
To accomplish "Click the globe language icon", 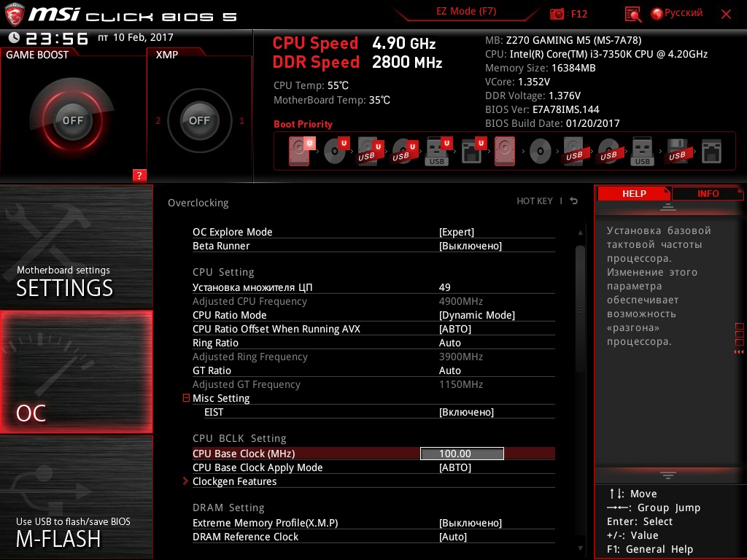I will pos(657,14).
